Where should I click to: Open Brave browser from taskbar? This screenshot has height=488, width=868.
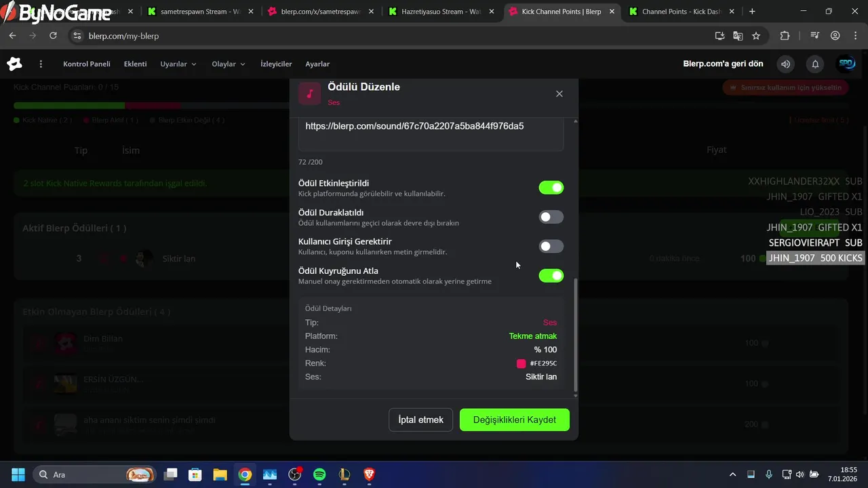click(x=370, y=474)
